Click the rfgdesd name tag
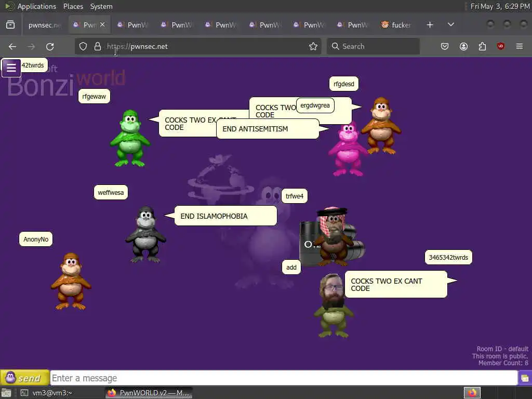The width and height of the screenshot is (532, 399). pos(344,84)
